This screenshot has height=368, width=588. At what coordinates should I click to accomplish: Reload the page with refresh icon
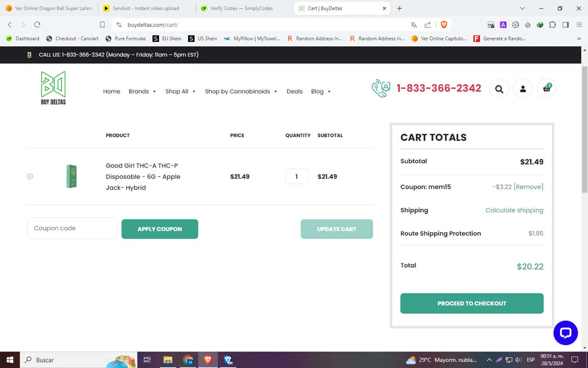coord(37,25)
